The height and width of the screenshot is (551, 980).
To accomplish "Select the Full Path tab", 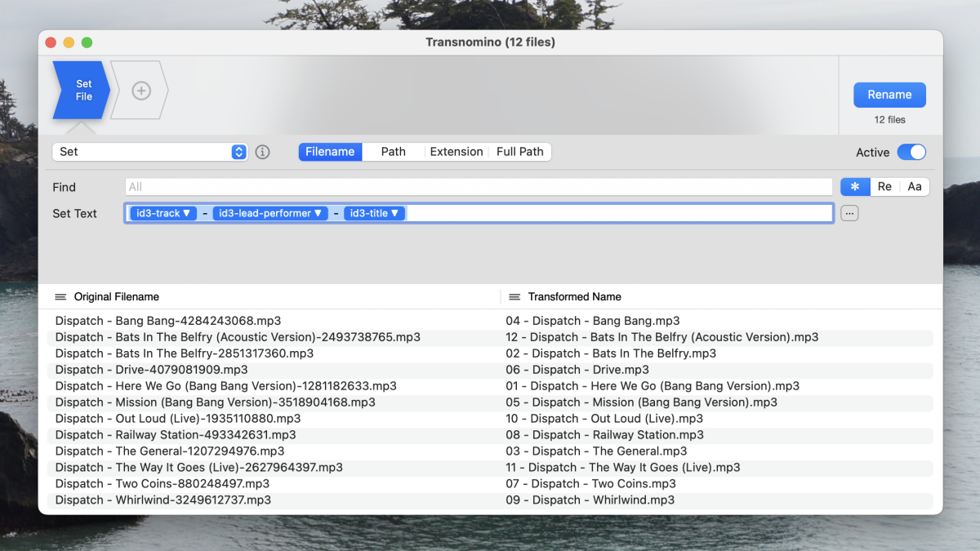I will coord(520,152).
